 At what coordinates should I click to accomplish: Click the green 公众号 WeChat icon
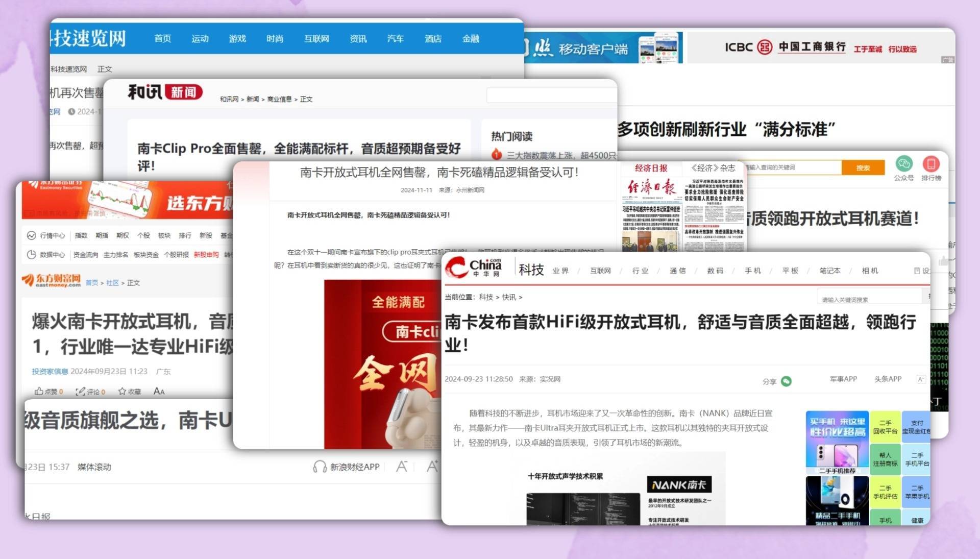point(904,164)
